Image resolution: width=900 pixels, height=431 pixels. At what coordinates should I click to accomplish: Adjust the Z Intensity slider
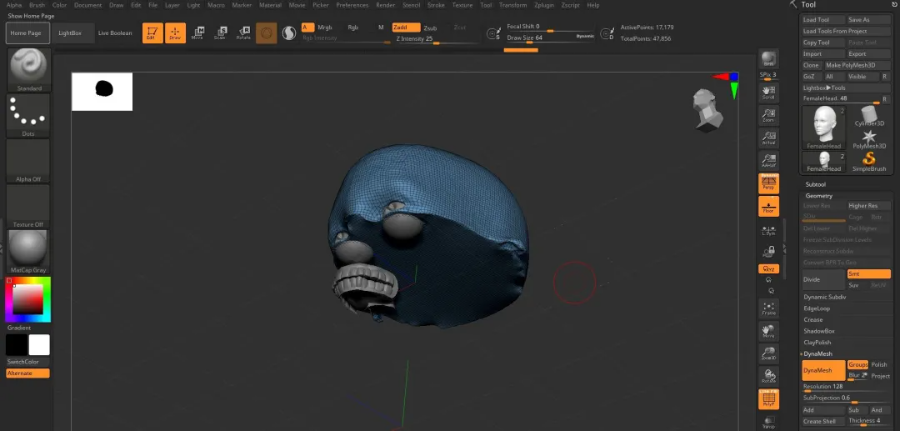(x=435, y=40)
